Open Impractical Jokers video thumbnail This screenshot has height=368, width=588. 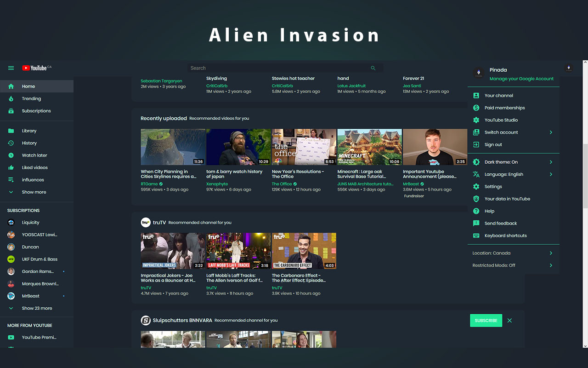click(x=173, y=251)
